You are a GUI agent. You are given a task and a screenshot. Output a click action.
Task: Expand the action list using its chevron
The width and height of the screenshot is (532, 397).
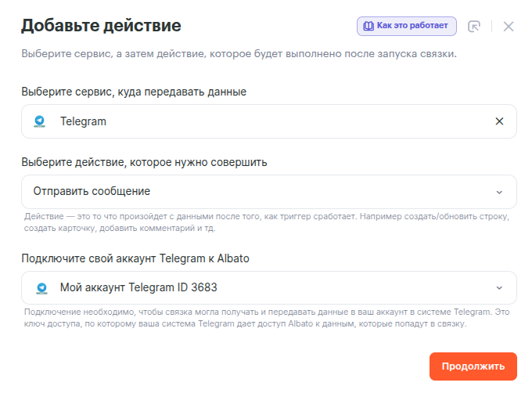coord(500,192)
